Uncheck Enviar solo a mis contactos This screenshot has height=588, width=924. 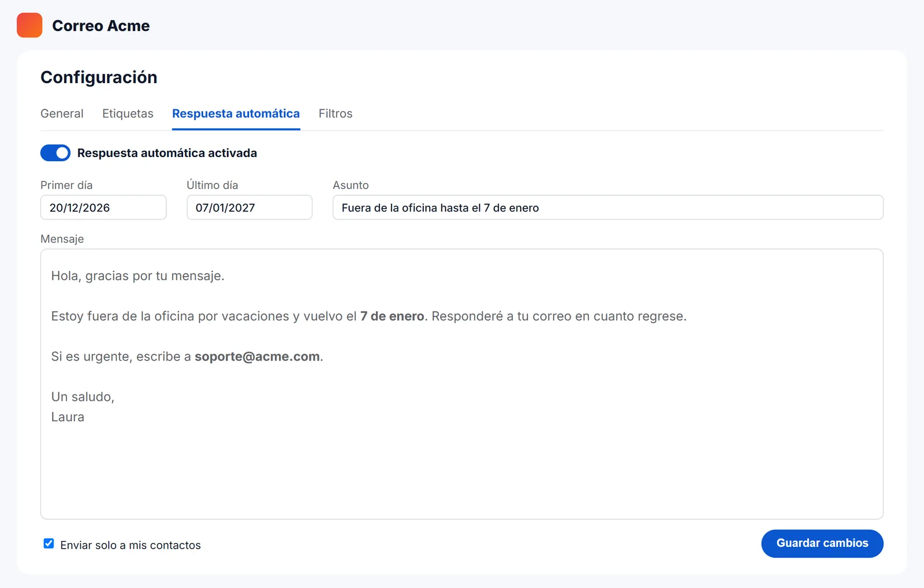click(x=49, y=544)
